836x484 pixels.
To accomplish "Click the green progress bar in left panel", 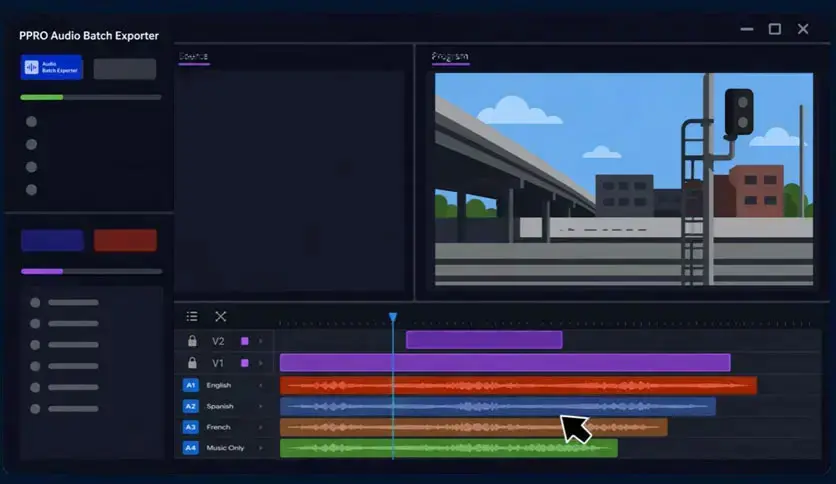I will click(x=91, y=97).
